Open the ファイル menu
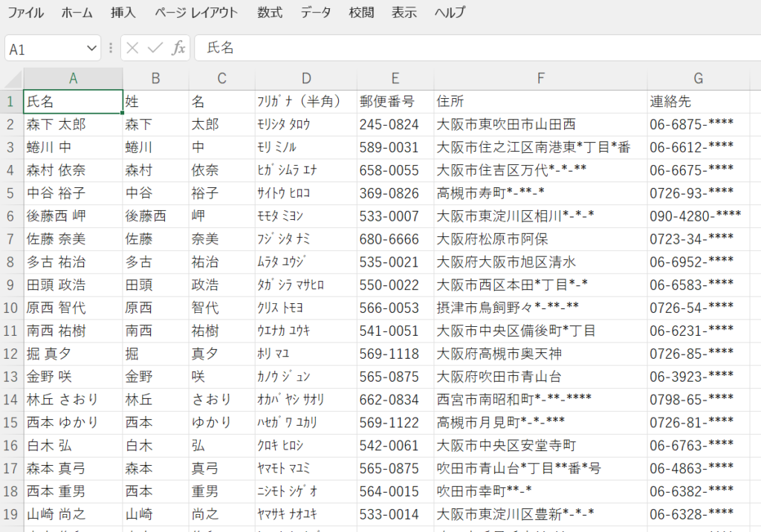This screenshot has height=532, width=761. [25, 13]
